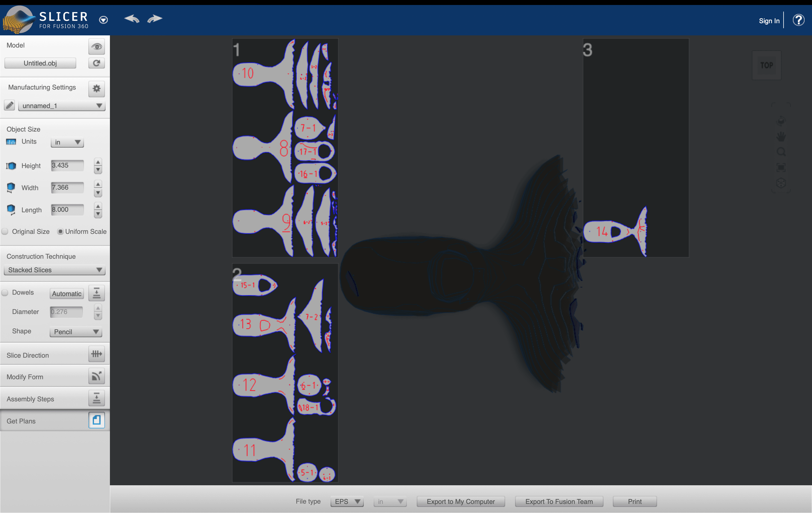
Task: Open the Pencil shape dropdown
Action: [76, 332]
